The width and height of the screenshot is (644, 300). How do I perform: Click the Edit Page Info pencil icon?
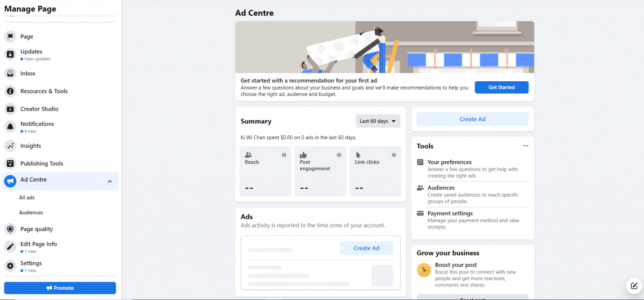[10, 246]
